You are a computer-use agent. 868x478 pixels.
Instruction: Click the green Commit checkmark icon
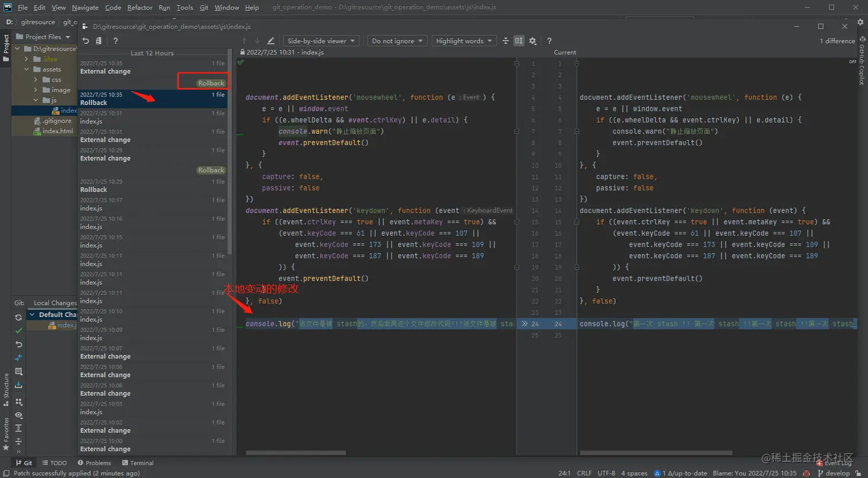coord(18,330)
